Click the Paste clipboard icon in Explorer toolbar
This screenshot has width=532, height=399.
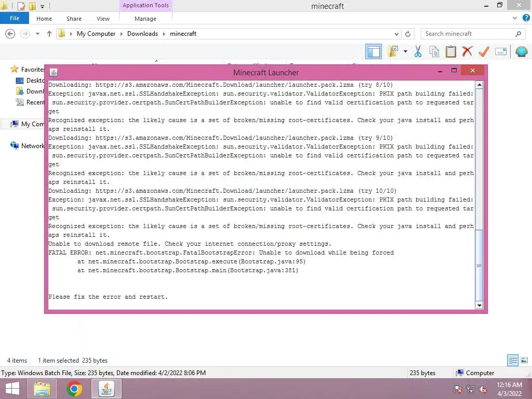(x=450, y=51)
